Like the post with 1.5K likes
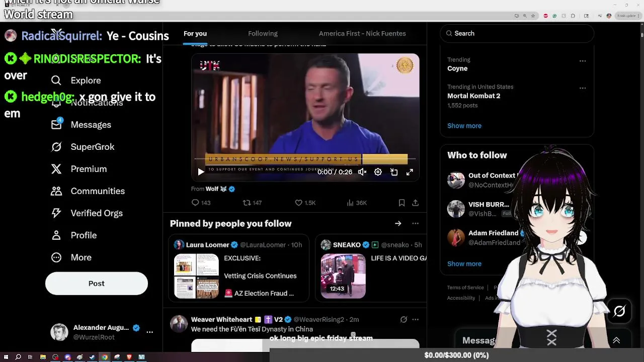This screenshot has width=644, height=362. click(x=305, y=203)
